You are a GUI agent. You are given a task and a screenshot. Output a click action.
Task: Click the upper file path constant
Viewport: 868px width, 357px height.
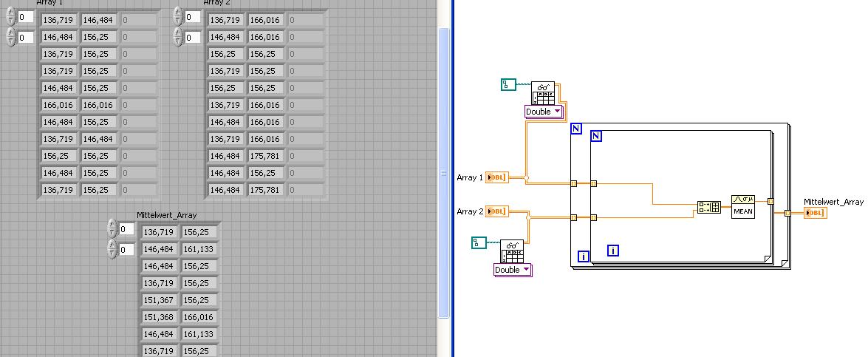(508, 85)
